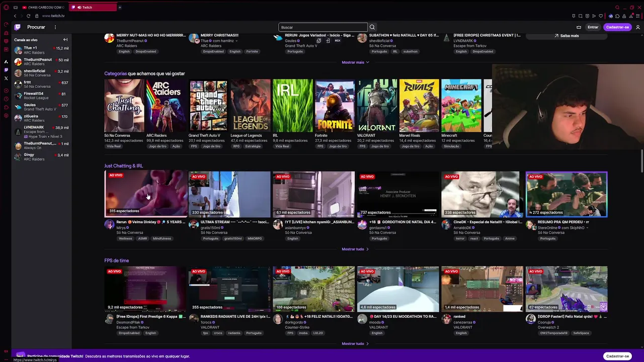644x362 pixels.
Task: Open the Fortnite category cover
Action: (x=335, y=106)
